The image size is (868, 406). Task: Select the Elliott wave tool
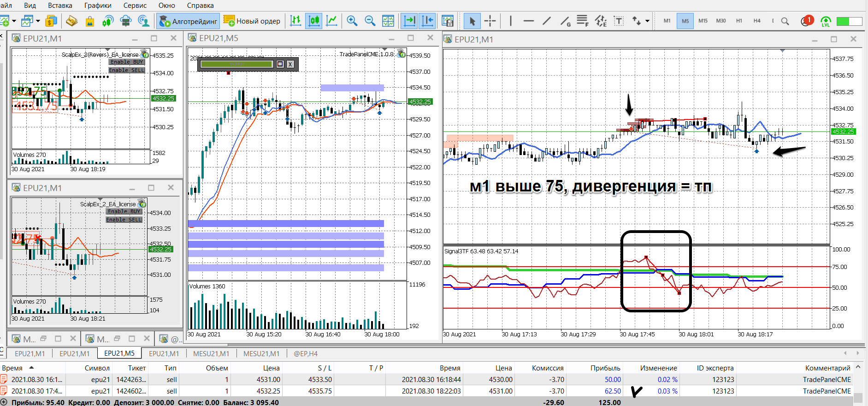601,21
